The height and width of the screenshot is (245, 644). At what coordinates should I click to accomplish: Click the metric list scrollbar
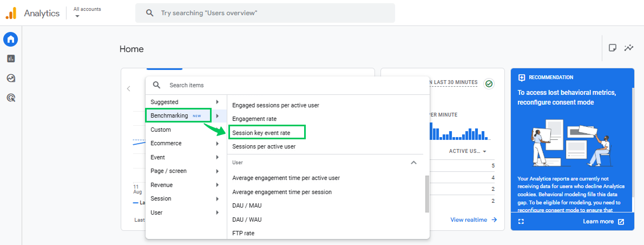click(427, 194)
